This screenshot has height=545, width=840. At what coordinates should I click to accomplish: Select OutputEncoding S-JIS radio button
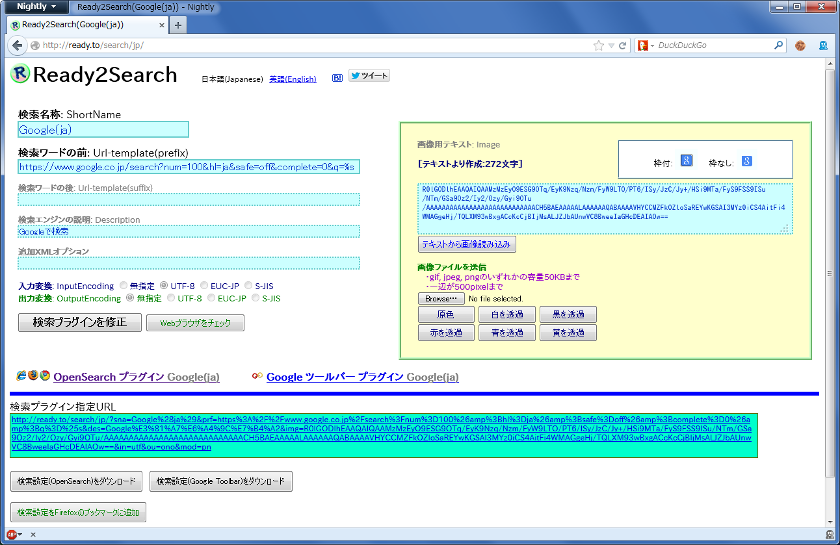pyautogui.click(x=256, y=298)
